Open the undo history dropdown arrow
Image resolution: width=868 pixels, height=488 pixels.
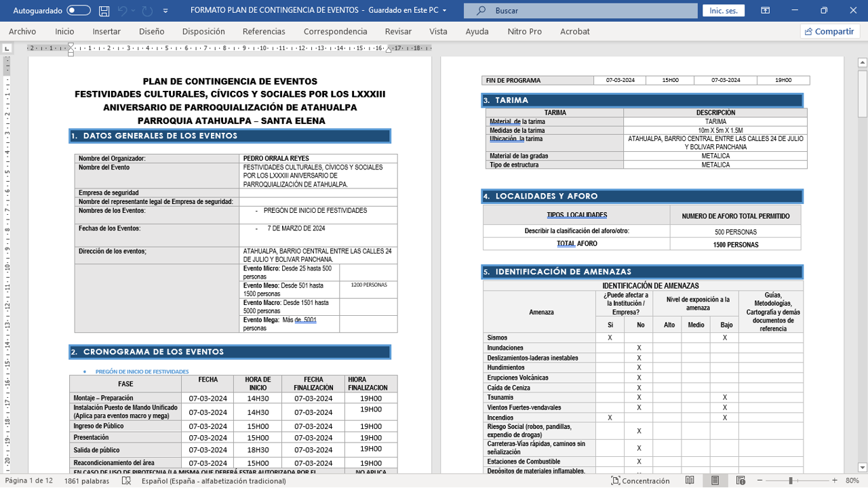pyautogui.click(x=133, y=11)
